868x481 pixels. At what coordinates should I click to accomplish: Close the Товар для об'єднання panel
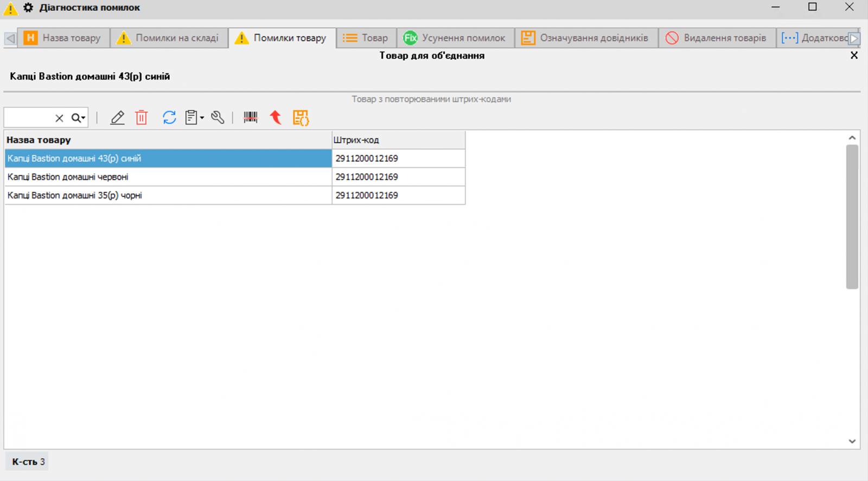point(854,55)
